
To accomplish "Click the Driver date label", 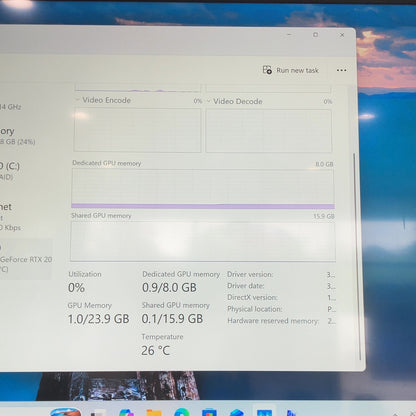I will click(x=246, y=286).
